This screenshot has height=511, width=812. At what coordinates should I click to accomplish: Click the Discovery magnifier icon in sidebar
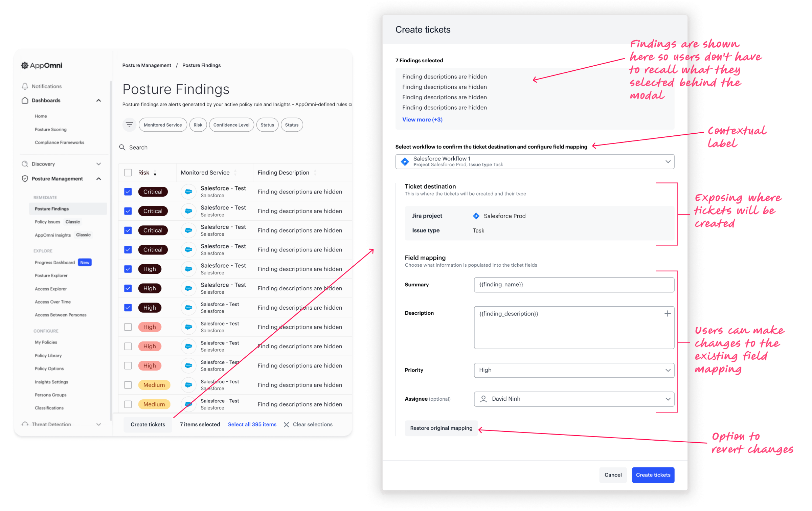[25, 164]
